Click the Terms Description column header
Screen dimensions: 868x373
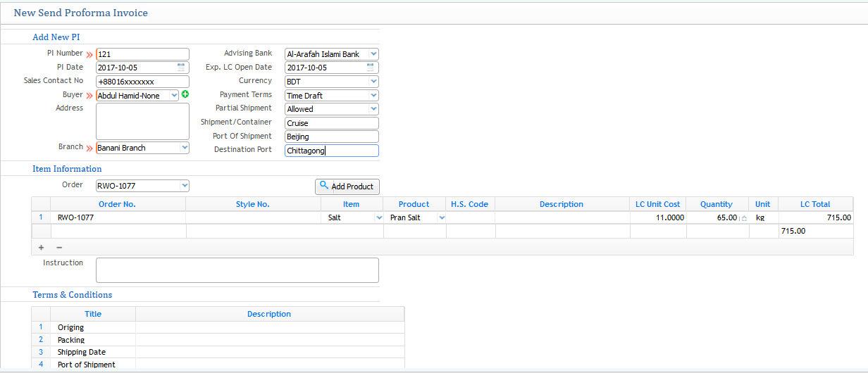pyautogui.click(x=269, y=314)
